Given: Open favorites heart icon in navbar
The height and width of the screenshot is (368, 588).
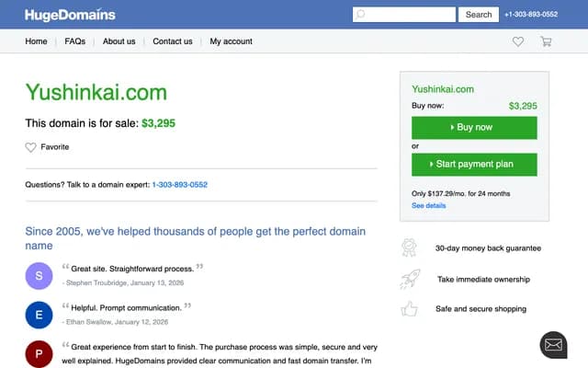Looking at the screenshot, I should tap(518, 41).
